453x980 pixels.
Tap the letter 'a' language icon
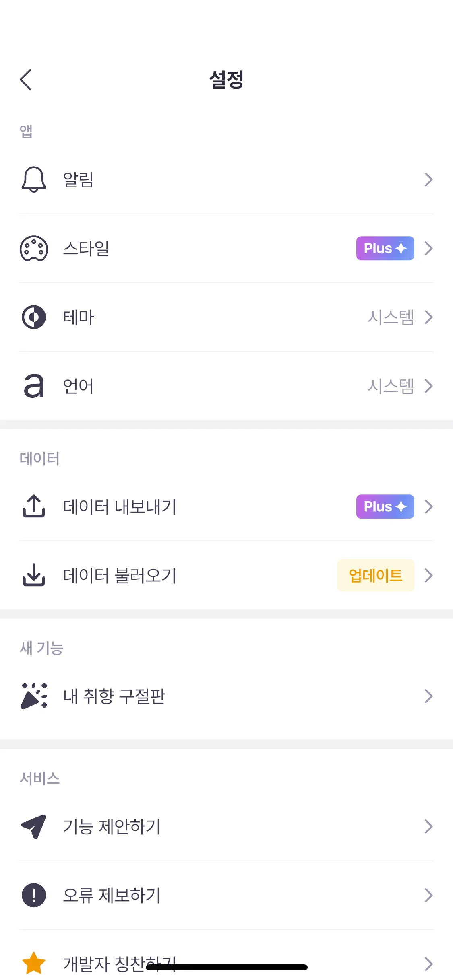point(34,386)
